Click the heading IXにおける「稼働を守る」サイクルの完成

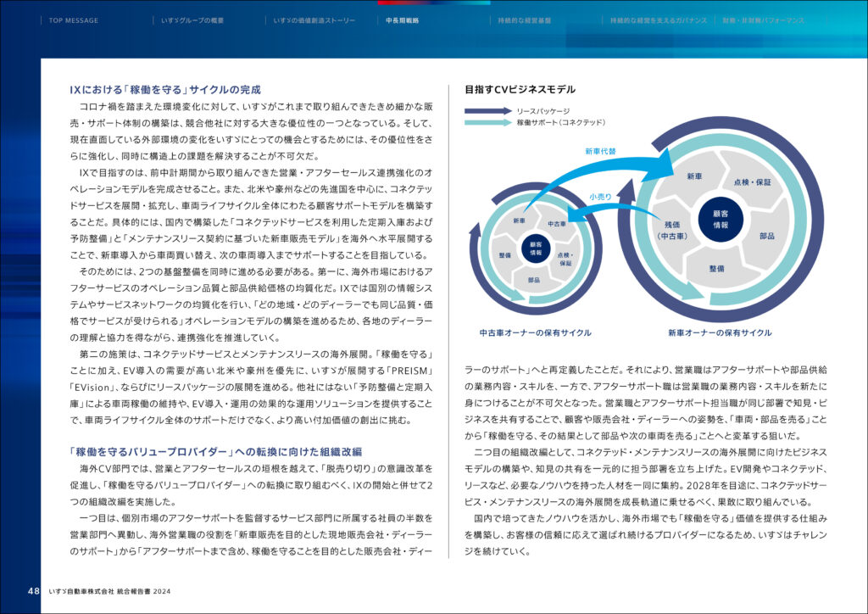(165, 90)
